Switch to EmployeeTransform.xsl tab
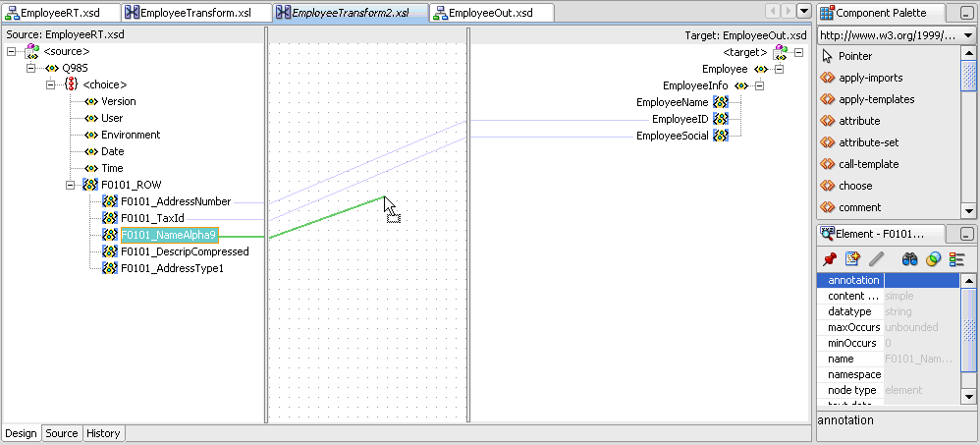This screenshot has width=980, height=445. click(x=196, y=13)
